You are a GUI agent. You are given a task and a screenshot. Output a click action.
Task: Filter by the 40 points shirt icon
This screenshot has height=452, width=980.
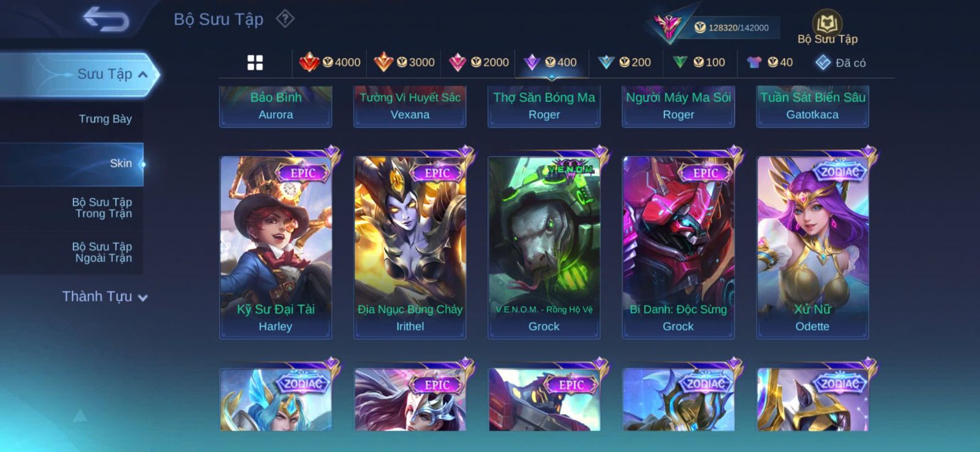tap(770, 62)
